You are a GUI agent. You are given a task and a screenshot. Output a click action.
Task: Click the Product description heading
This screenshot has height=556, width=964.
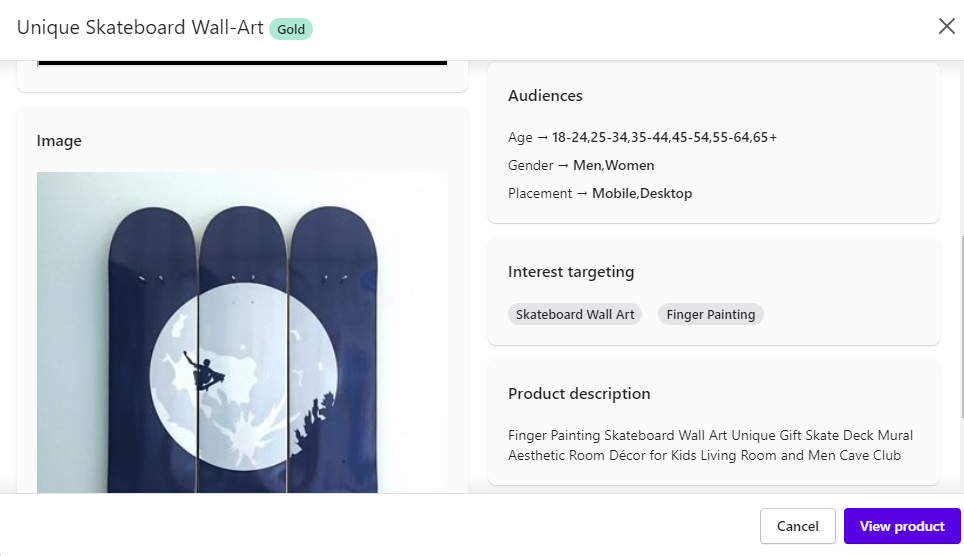(x=579, y=394)
